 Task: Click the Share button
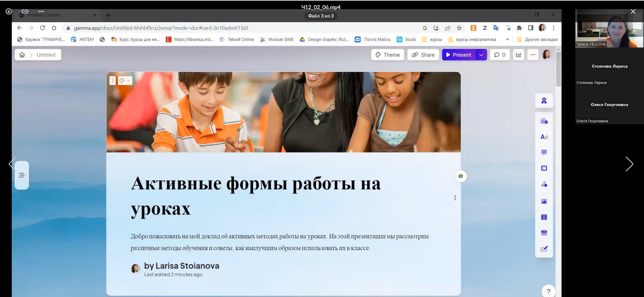click(423, 55)
